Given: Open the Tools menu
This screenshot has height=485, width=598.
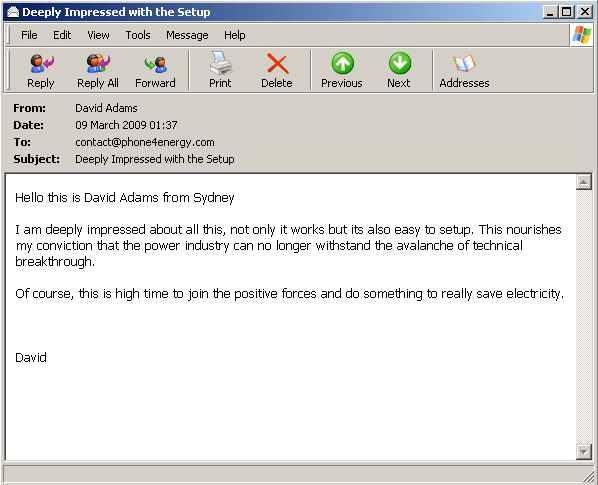Looking at the screenshot, I should tap(138, 35).
